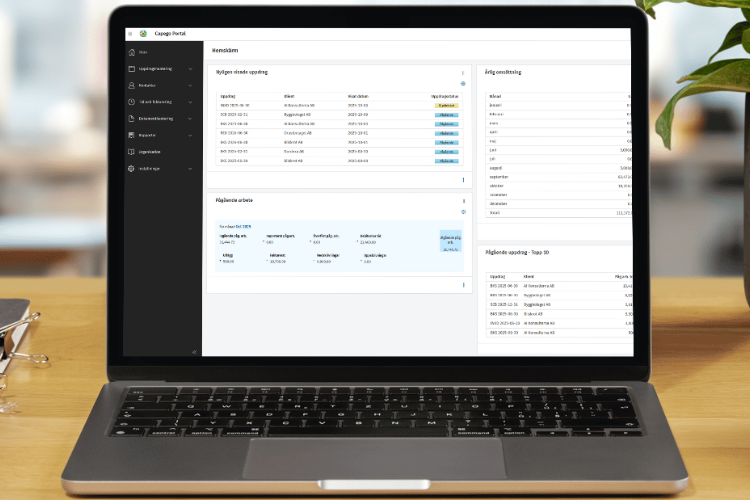Open three-dot menu of Pågående arbete card

click(463, 201)
